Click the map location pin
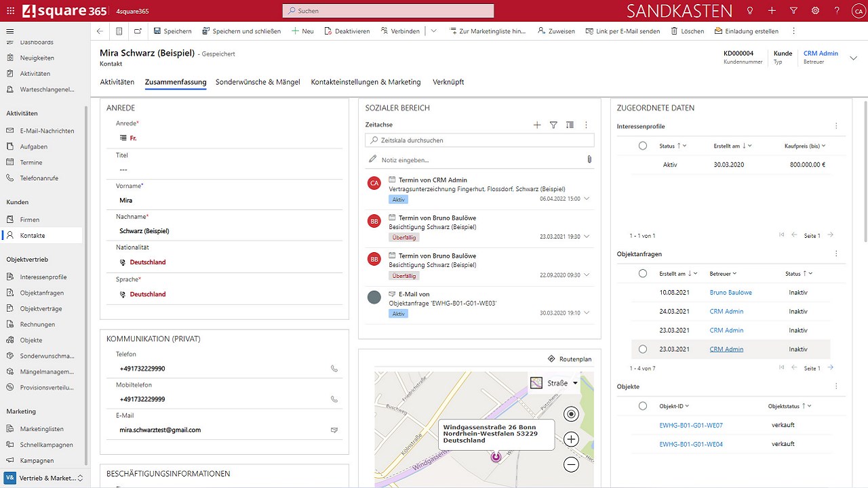The height and width of the screenshot is (488, 868). [x=496, y=457]
